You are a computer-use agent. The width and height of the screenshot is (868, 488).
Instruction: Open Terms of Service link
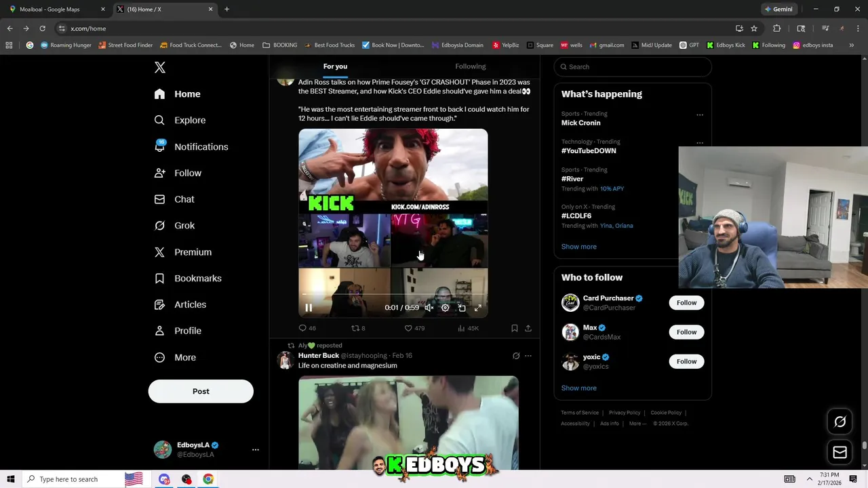coord(580,413)
